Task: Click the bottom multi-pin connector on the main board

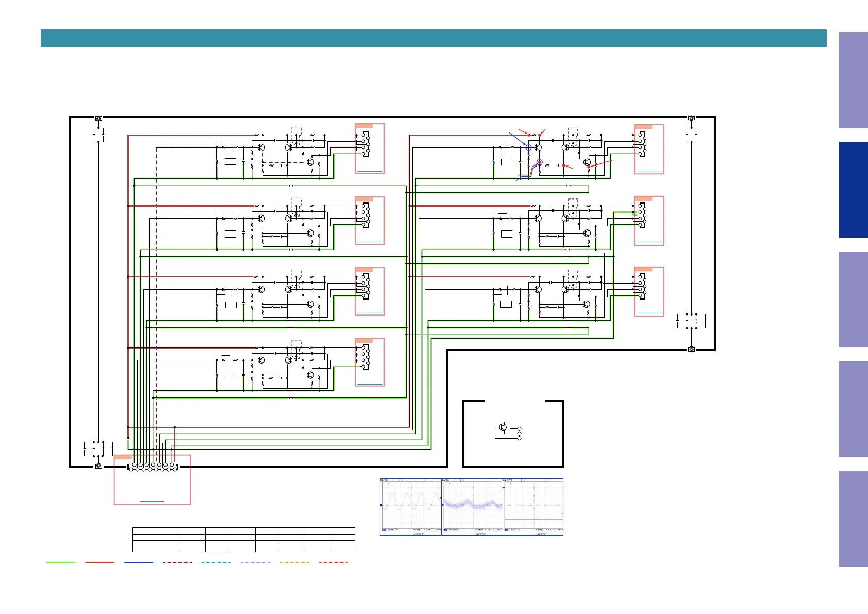Action: [153, 467]
